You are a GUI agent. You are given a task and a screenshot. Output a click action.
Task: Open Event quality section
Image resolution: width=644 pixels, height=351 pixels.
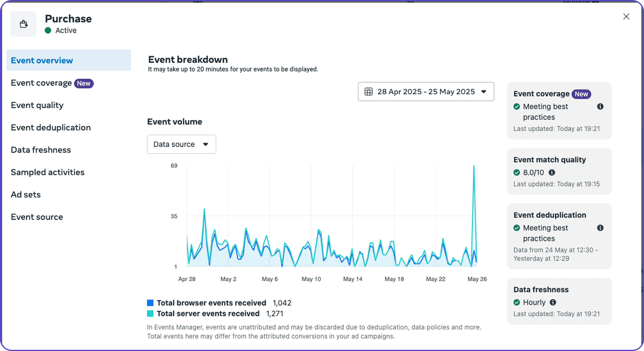pos(37,105)
